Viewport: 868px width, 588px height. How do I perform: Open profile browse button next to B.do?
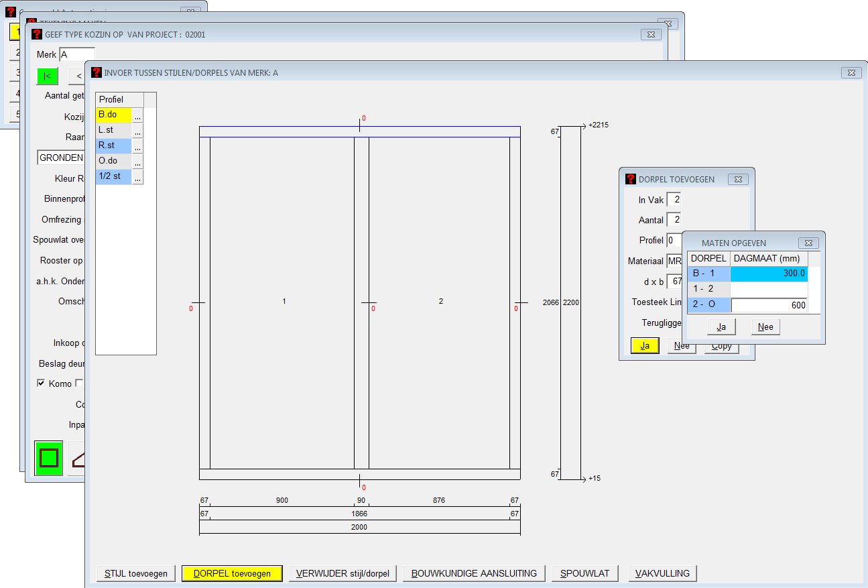coord(137,115)
